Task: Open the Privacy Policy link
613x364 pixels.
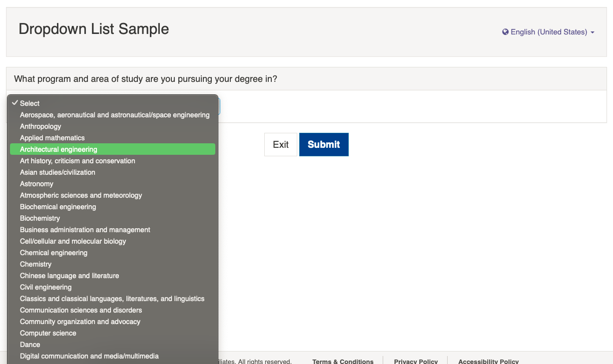Action: pos(416,361)
